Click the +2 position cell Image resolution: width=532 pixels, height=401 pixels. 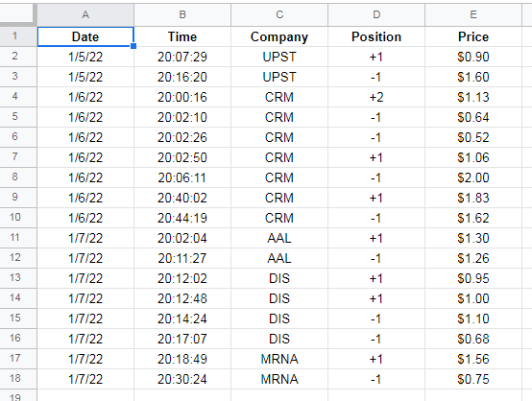tap(376, 97)
